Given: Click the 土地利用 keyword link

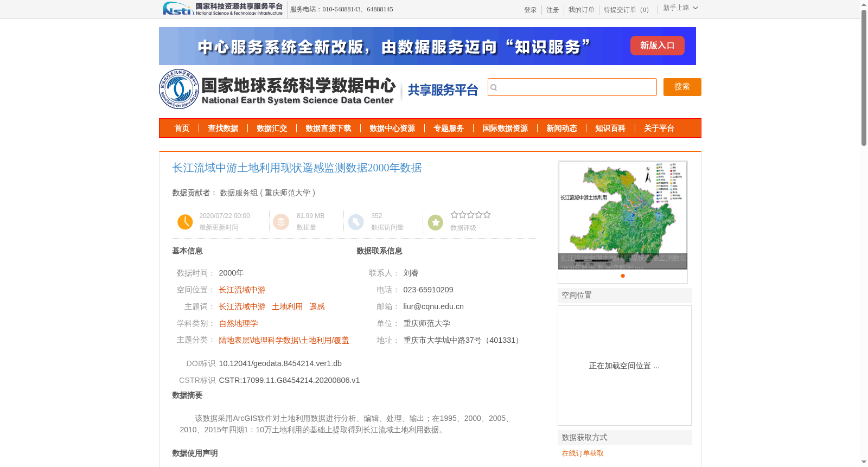Looking at the screenshot, I should (x=288, y=307).
